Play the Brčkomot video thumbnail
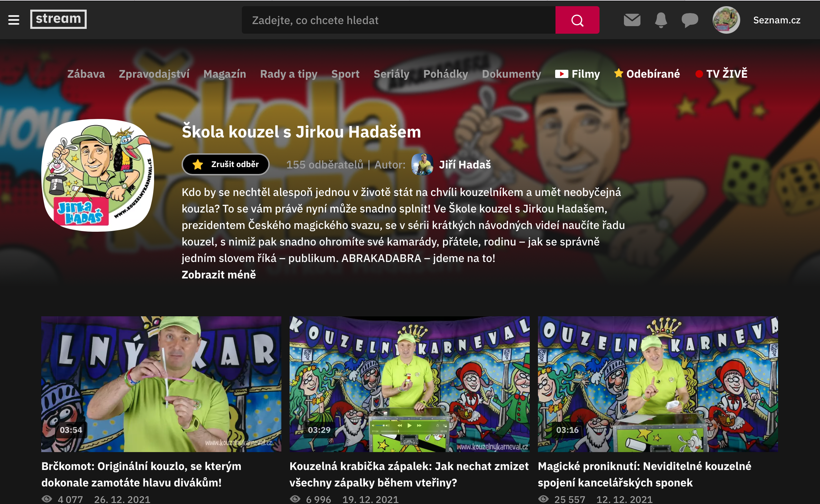Screen dimensions: 820x504 click(x=161, y=384)
